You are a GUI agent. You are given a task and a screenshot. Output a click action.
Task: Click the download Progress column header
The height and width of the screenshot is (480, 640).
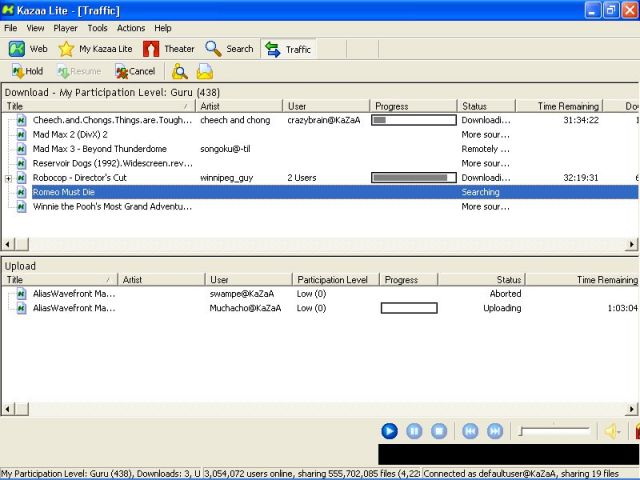(413, 107)
